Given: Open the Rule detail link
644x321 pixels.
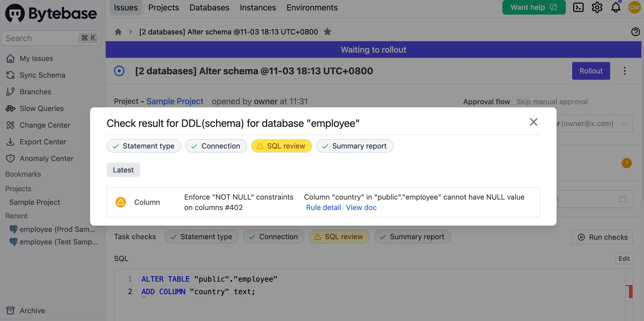Looking at the screenshot, I should pyautogui.click(x=324, y=207).
